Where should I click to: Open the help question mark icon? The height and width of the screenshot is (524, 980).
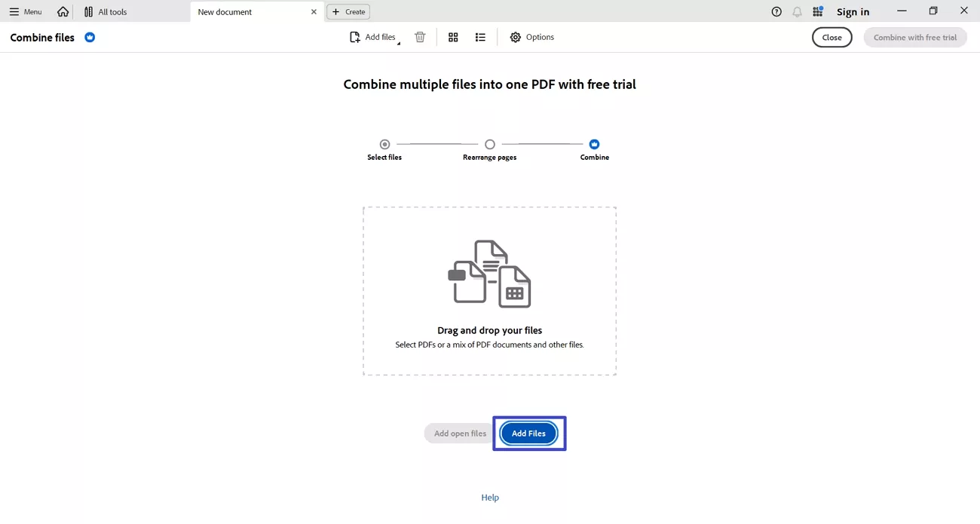776,11
